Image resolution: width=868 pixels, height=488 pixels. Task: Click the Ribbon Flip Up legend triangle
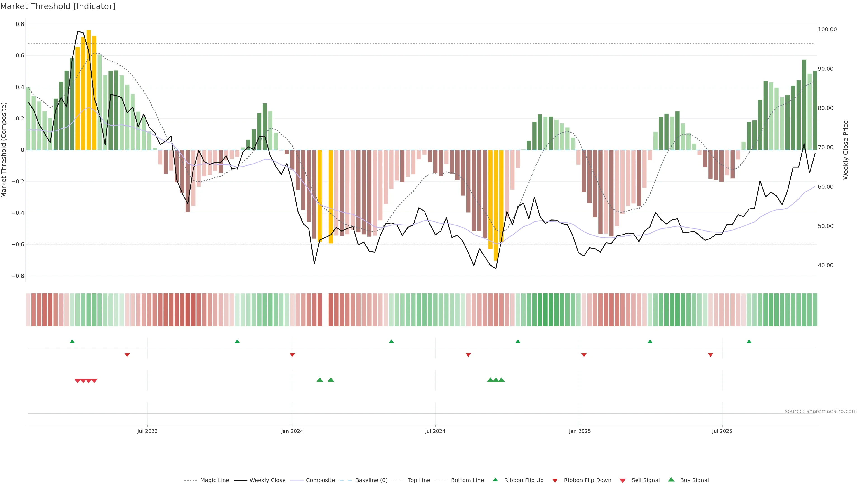pos(495,480)
